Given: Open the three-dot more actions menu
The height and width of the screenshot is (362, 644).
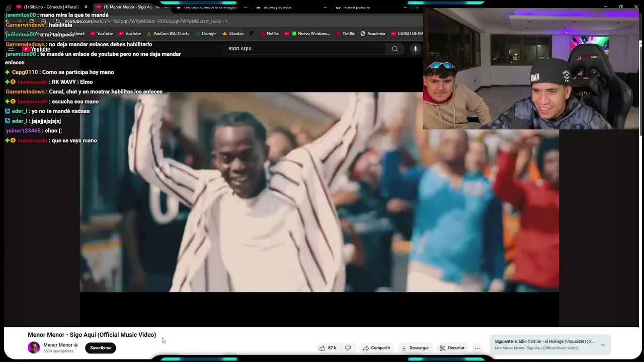Looking at the screenshot, I should tap(477, 348).
